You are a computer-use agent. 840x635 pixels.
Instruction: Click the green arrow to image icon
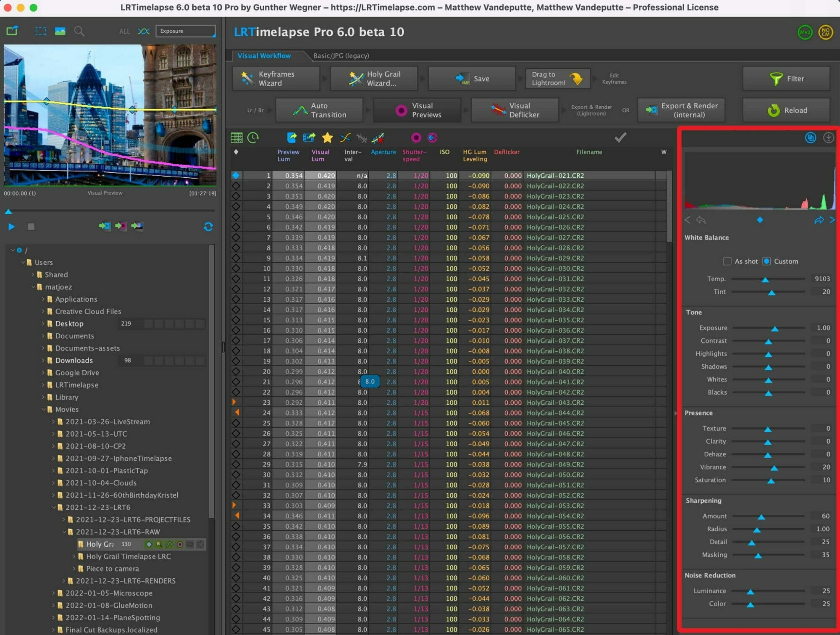[x=137, y=226]
